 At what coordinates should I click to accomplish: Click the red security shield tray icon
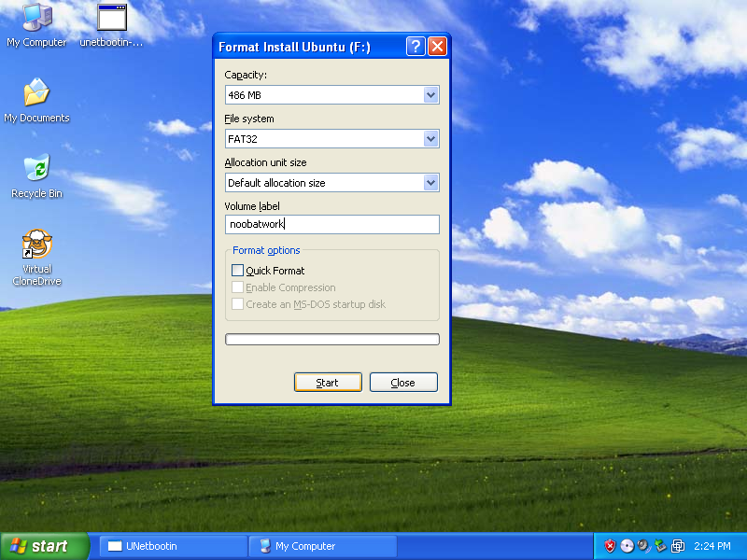tap(610, 546)
